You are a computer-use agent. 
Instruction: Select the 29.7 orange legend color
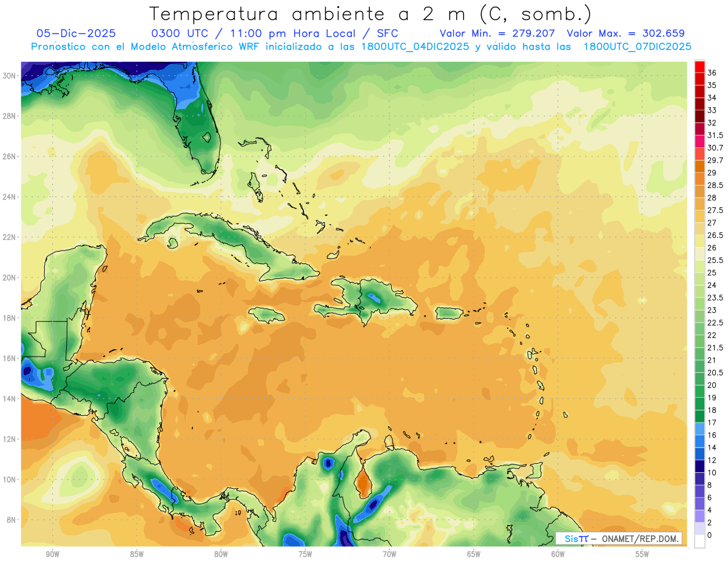tap(699, 167)
